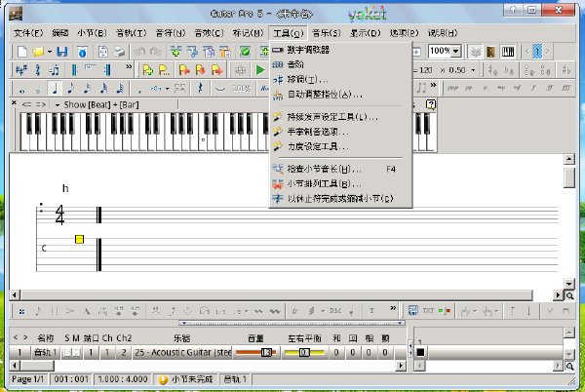Choose 力度设定工具... entry

click(x=340, y=146)
